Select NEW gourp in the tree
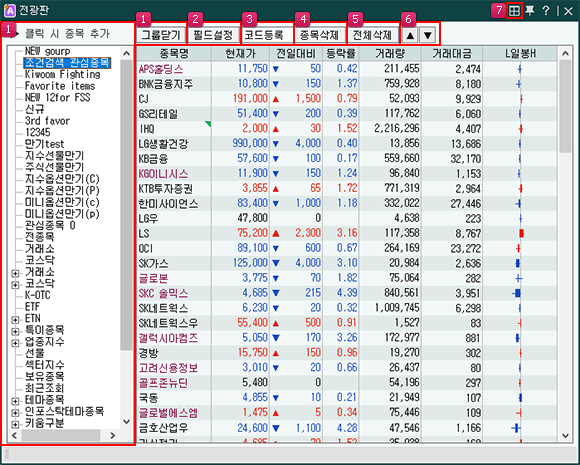The width and height of the screenshot is (580, 465). click(47, 51)
